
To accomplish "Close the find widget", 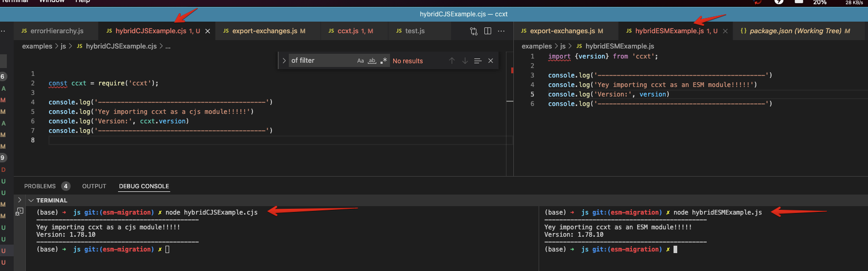I will click(x=491, y=61).
